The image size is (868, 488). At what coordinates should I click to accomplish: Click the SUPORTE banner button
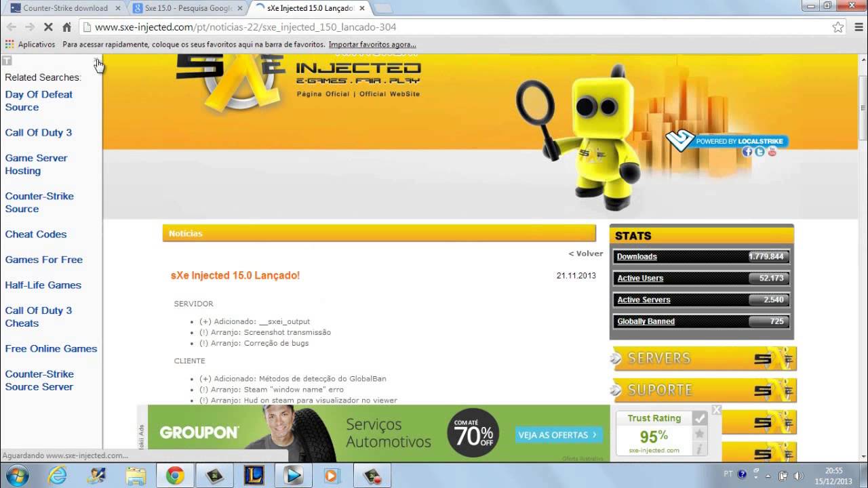[703, 390]
